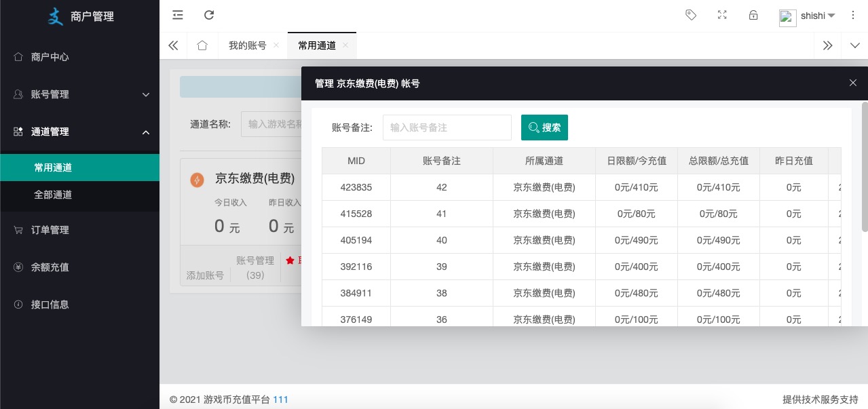Click the 昨日充值 column header
Image resolution: width=868 pixels, height=409 pixels.
[x=794, y=161]
